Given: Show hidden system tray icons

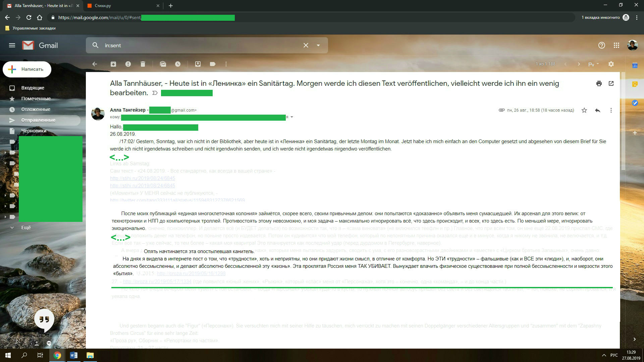Looking at the screenshot, I should tap(604, 355).
